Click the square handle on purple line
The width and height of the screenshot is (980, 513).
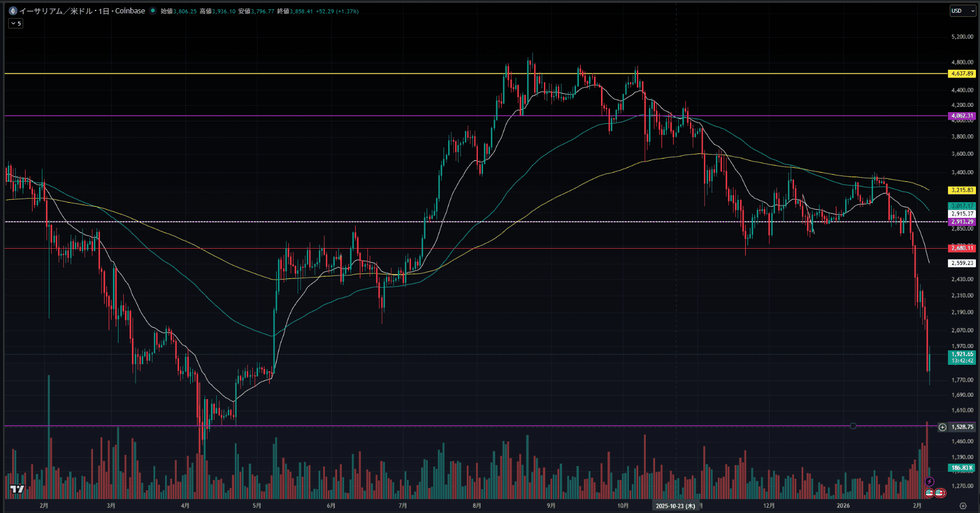pos(853,426)
